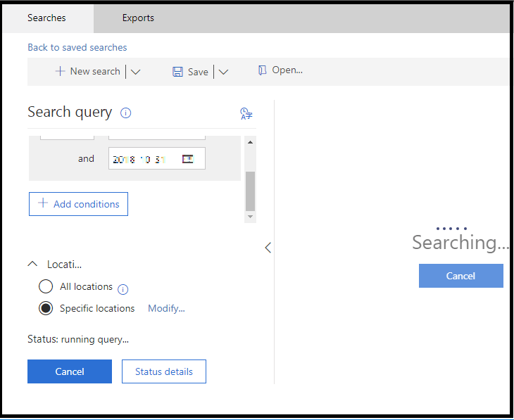514x420 pixels.
Task: Open the New search dropdown arrow
Action: coord(136,72)
